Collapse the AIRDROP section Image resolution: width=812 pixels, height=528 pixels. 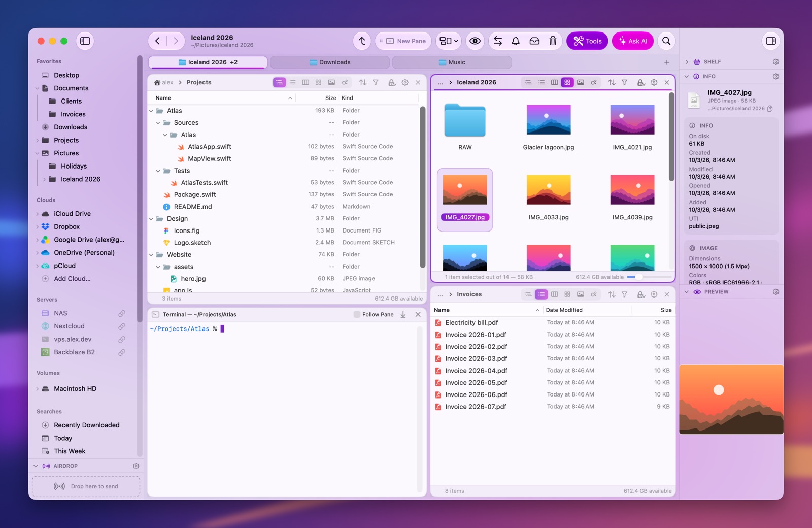pos(36,466)
